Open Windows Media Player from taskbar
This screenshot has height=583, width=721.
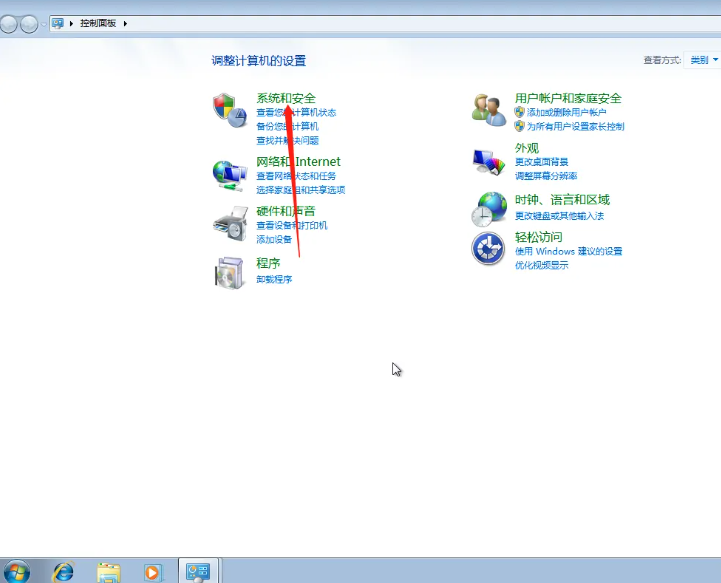153,572
